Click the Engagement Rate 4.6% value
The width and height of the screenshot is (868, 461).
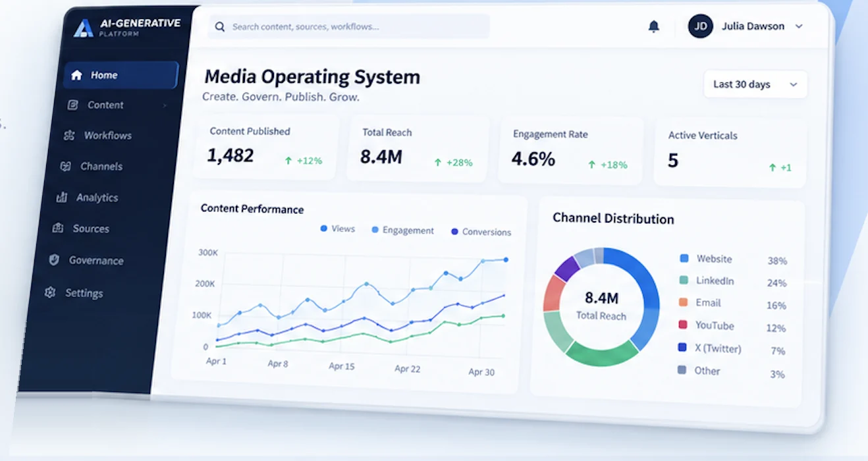click(x=533, y=159)
